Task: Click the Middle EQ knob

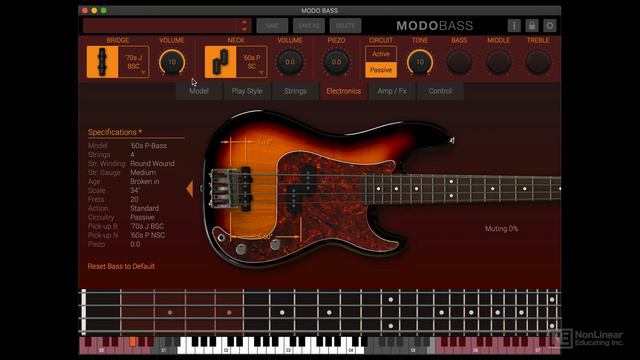Action: (x=498, y=62)
